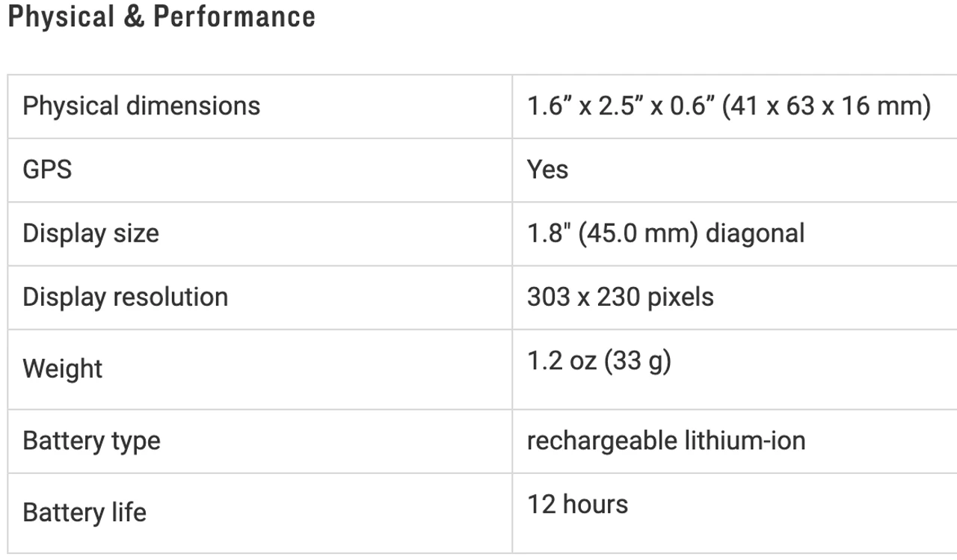Click the metric text (41 x 63 x 16 mm)
957x560 pixels.
[x=827, y=106]
